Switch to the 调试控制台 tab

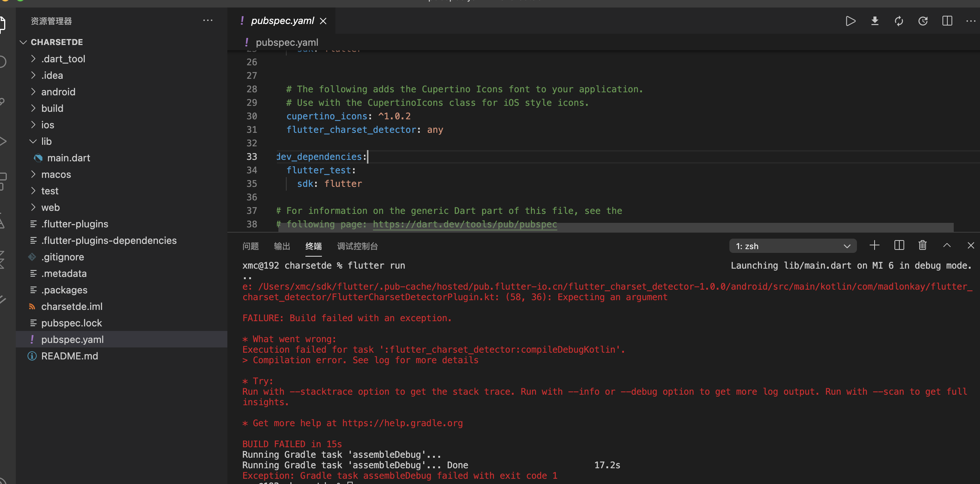pos(357,246)
